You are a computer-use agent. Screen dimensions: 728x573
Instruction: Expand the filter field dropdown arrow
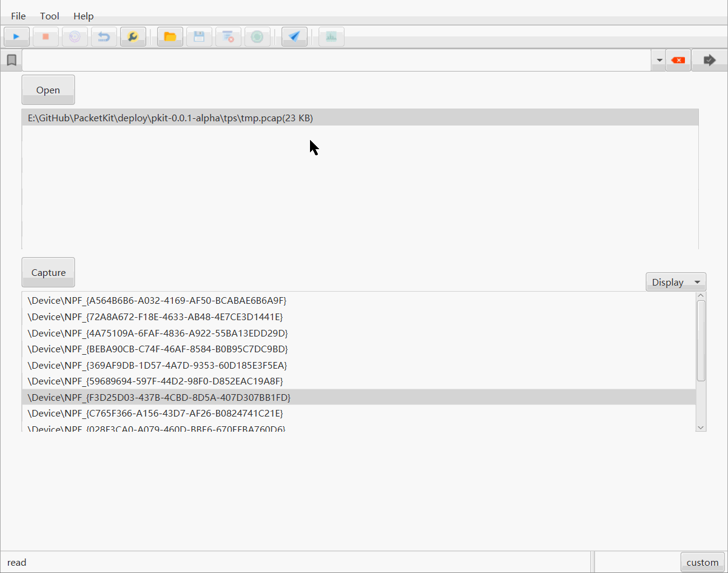pos(659,61)
